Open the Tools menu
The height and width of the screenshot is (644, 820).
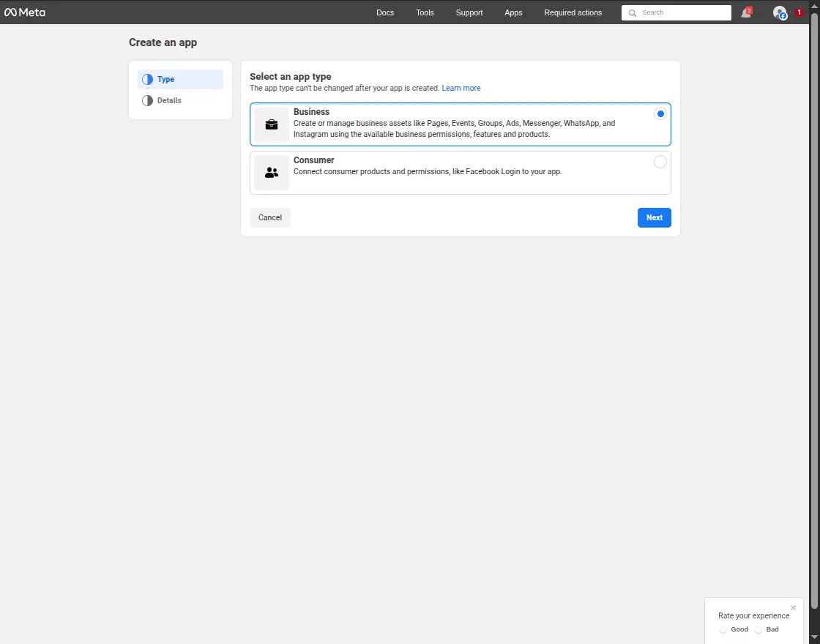pos(425,12)
